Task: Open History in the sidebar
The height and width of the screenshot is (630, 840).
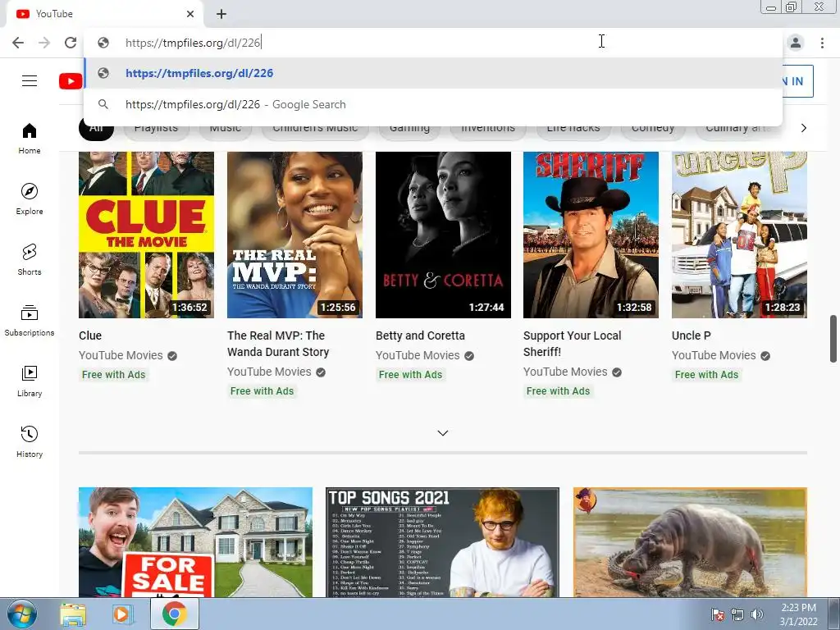Action: tap(30, 442)
